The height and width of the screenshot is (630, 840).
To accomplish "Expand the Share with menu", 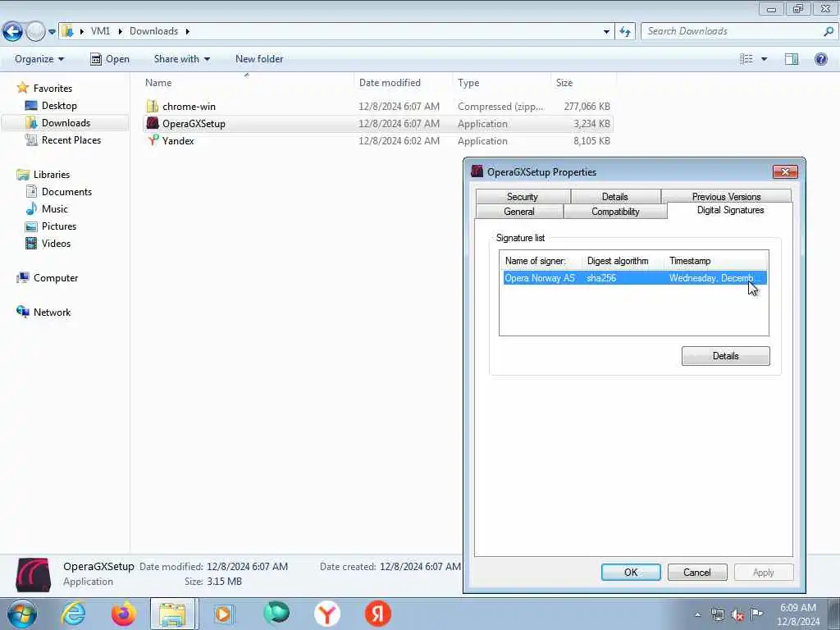I will [181, 59].
